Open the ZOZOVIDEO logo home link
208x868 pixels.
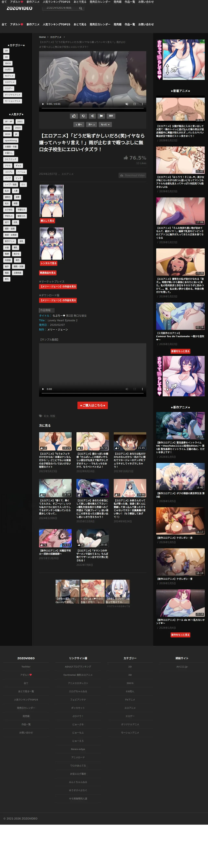click(20, 8)
